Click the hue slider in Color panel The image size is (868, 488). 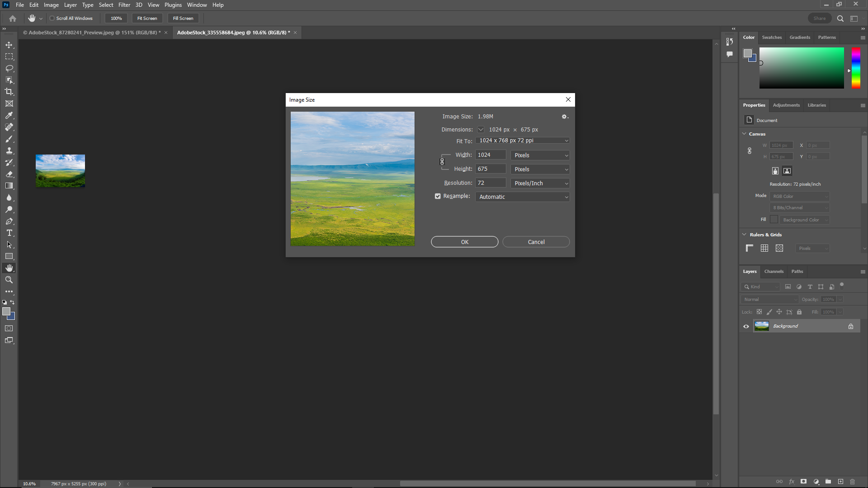pyautogui.click(x=856, y=68)
